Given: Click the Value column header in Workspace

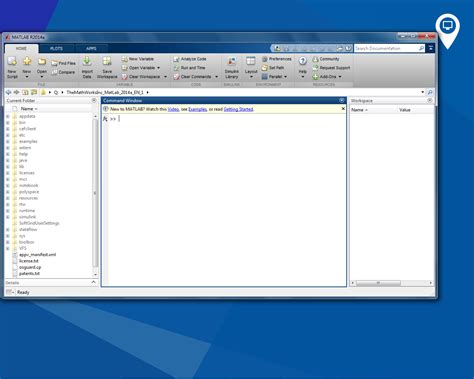Looking at the screenshot, I should [x=405, y=110].
